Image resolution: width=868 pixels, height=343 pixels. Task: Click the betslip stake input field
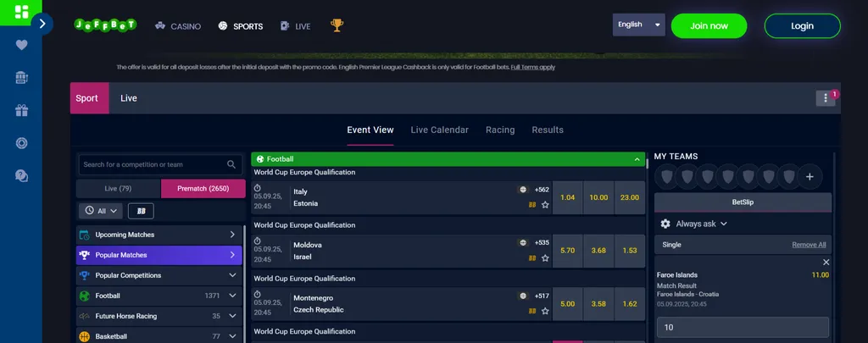[742, 328]
